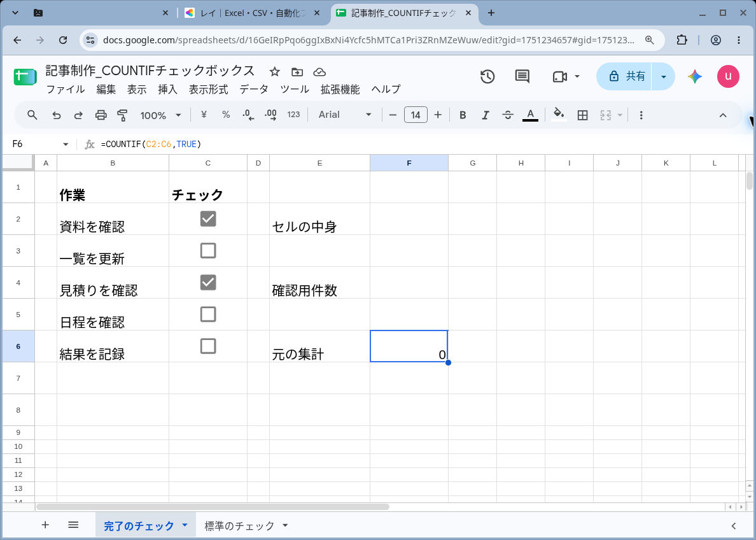This screenshot has height=540, width=756.
Task: Uncheck the 見積りを確認 checkbox
Action: coord(208,282)
